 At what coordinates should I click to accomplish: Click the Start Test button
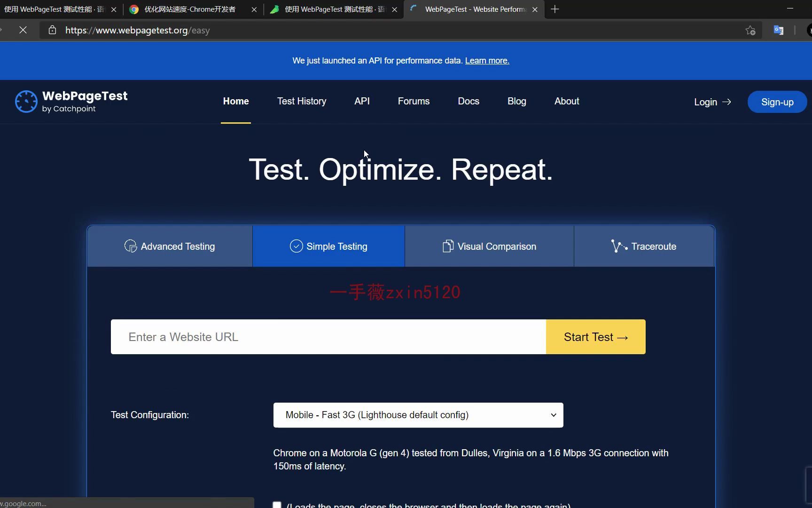click(596, 337)
